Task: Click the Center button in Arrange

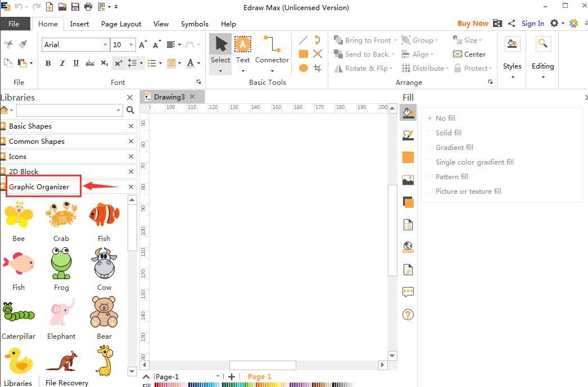Action: point(469,54)
